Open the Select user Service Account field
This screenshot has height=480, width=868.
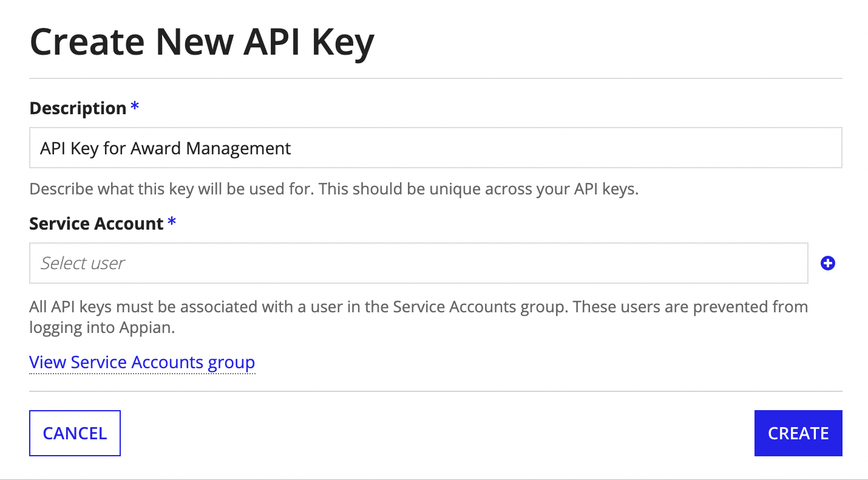coord(418,263)
